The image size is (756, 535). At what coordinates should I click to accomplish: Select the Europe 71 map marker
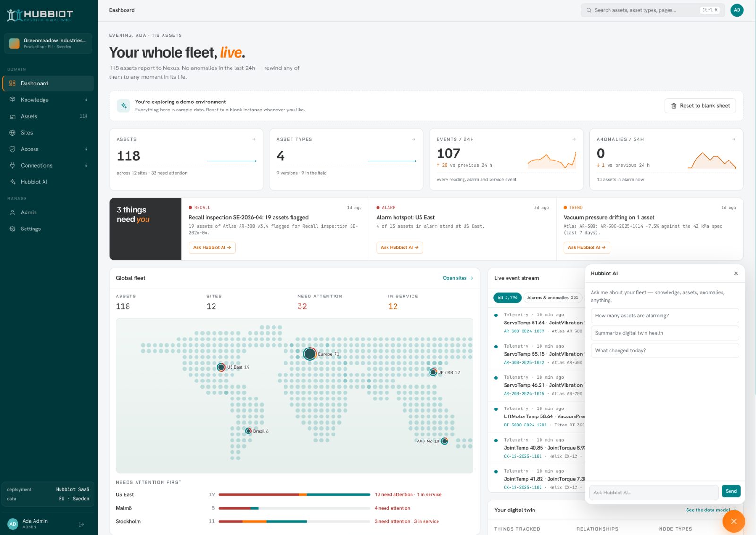tap(309, 354)
